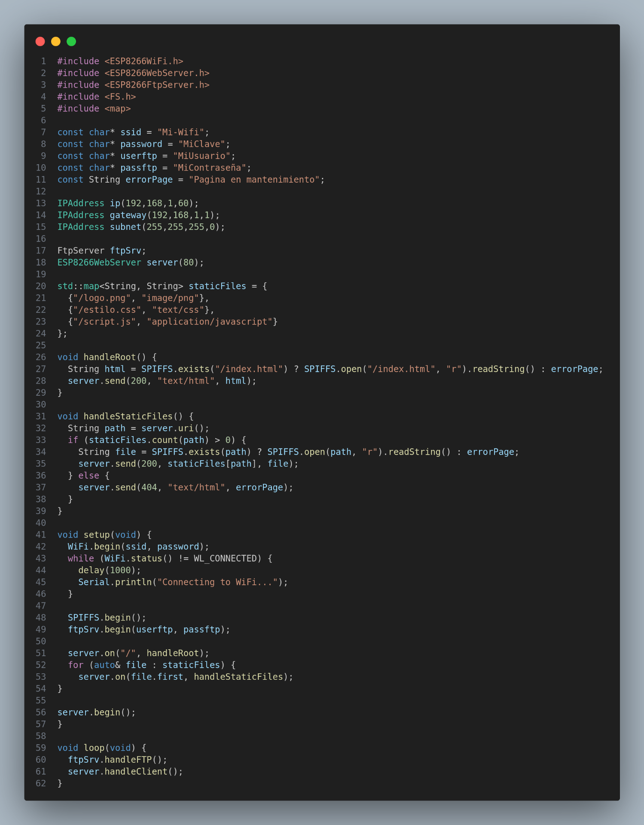Click 'FtpServer ftpSrv;' on line 17
Image resolution: width=644 pixels, height=825 pixels.
pyautogui.click(x=102, y=250)
